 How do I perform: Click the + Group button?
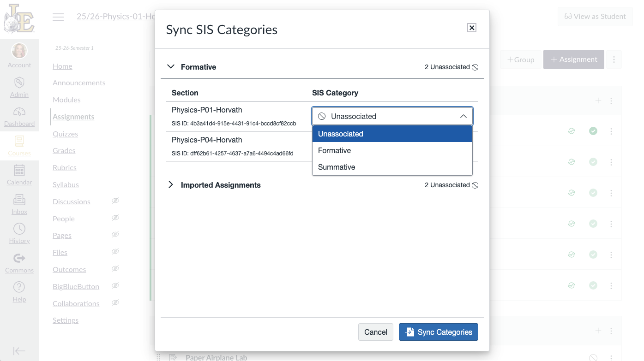tap(520, 59)
